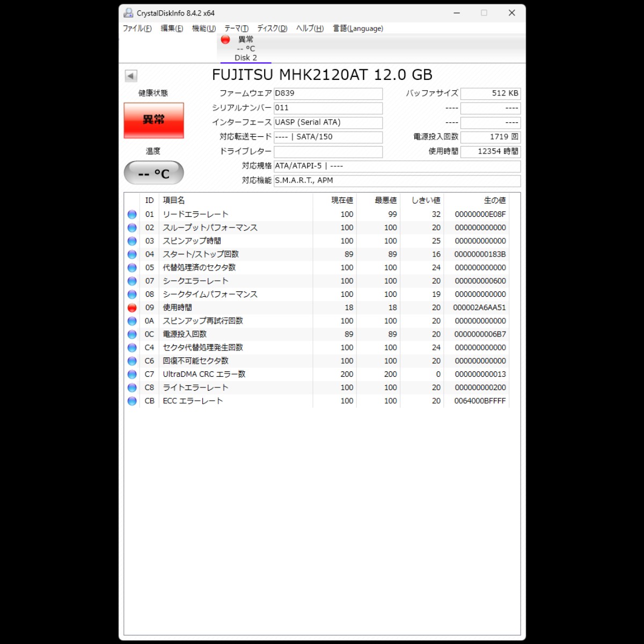The height and width of the screenshot is (644, 644).
Task: Click the status circle for row 05 代替処理済のセクタ数
Action: pos(132,267)
